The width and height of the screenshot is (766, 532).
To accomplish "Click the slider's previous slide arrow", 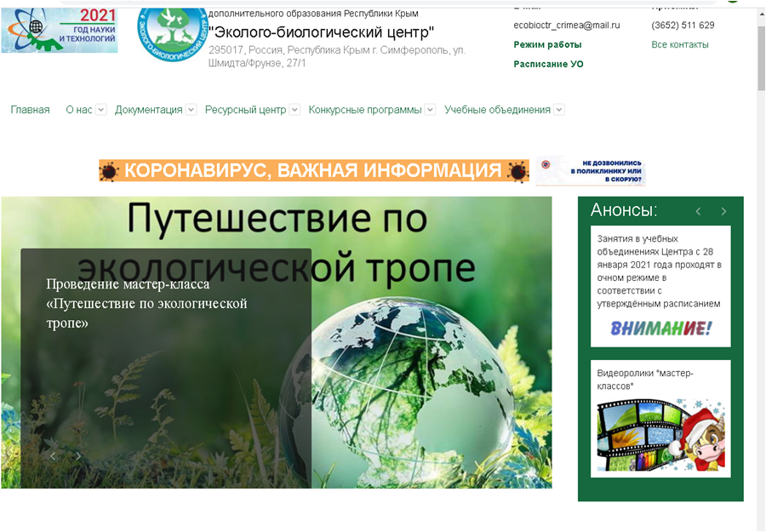I will [53, 456].
